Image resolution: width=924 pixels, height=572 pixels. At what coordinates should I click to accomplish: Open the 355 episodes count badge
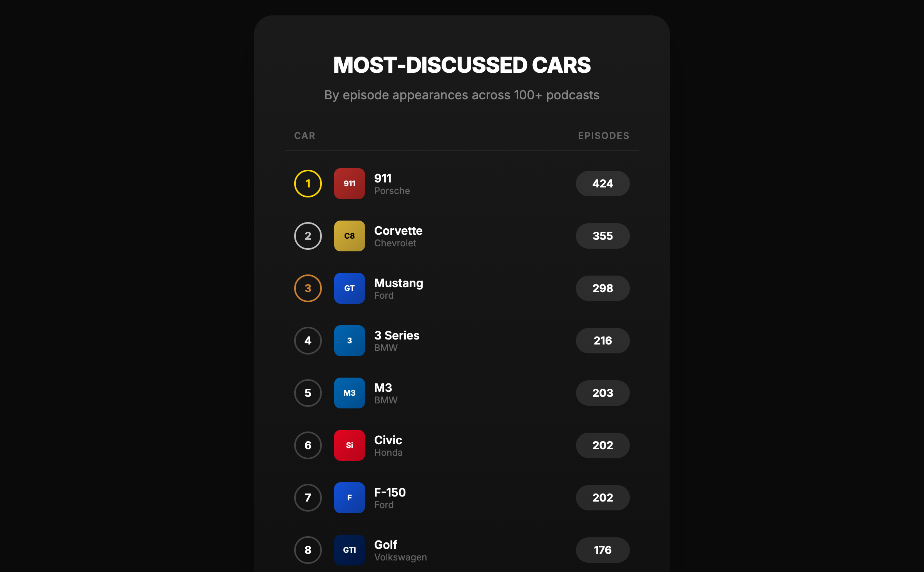603,236
